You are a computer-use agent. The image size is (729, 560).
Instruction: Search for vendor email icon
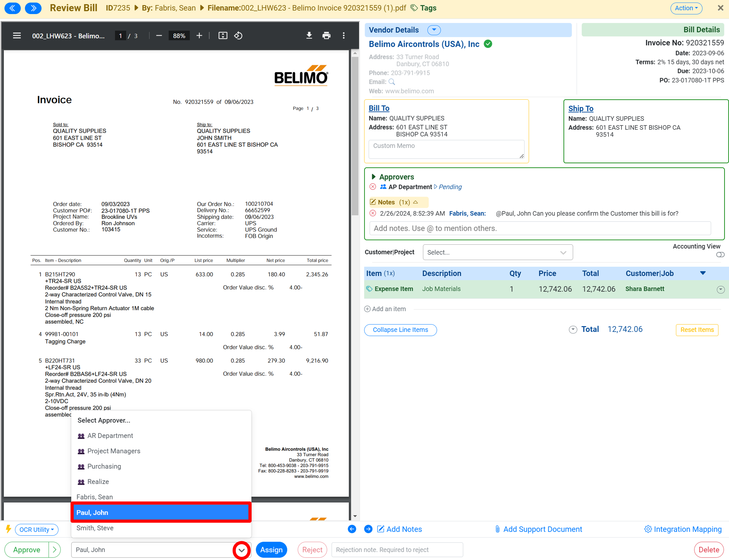tap(392, 82)
